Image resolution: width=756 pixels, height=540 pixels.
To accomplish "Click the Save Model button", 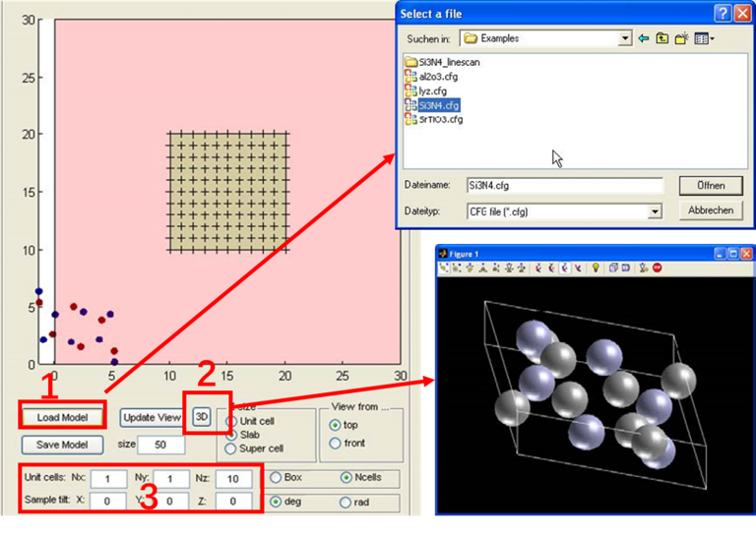I will [62, 445].
